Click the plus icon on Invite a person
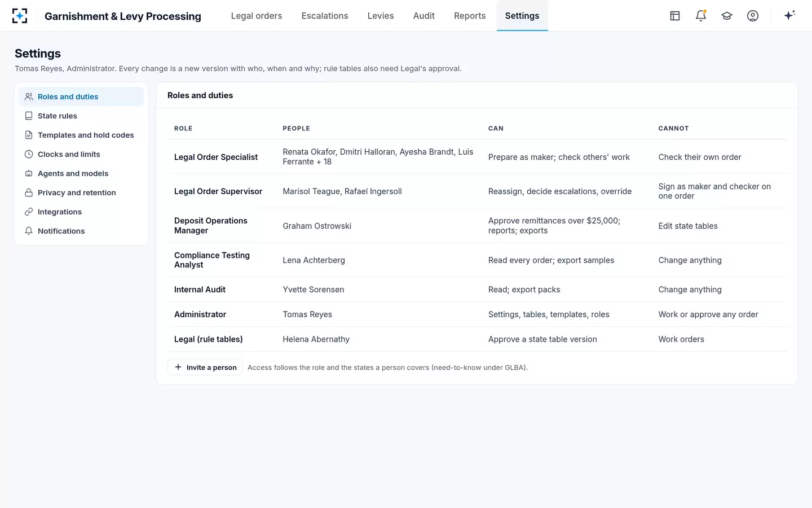Screen dimensions: 812x508 point(178,367)
